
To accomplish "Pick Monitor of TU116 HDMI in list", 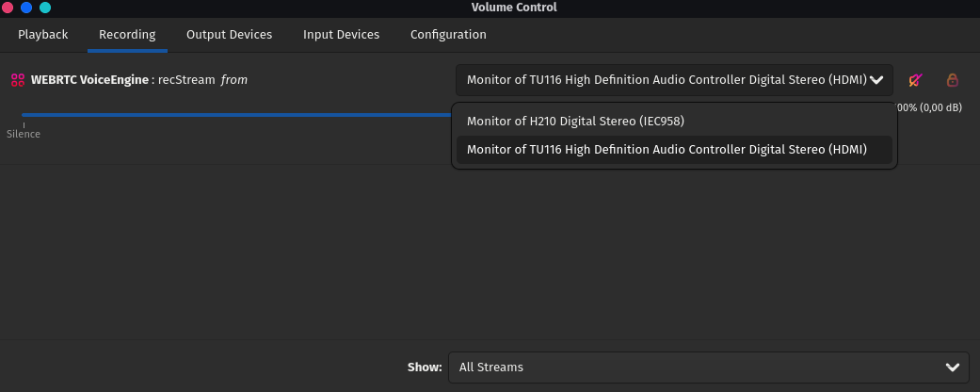I will click(x=667, y=149).
